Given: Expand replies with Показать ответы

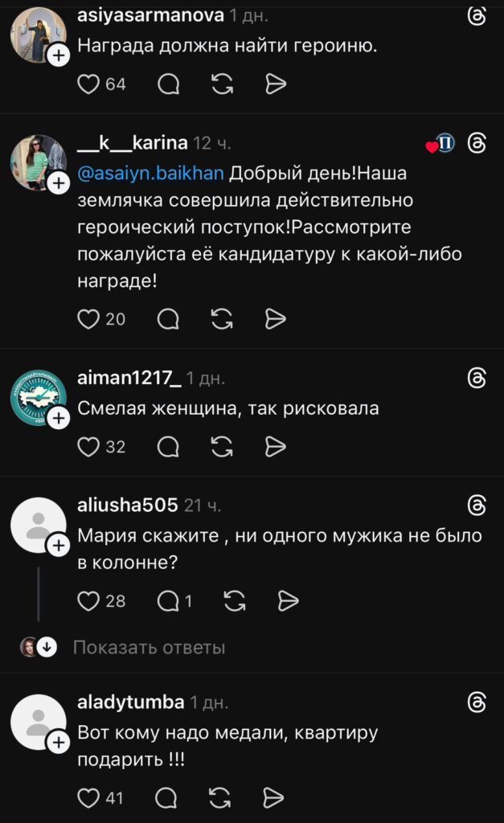Looking at the screenshot, I should (x=149, y=647).
